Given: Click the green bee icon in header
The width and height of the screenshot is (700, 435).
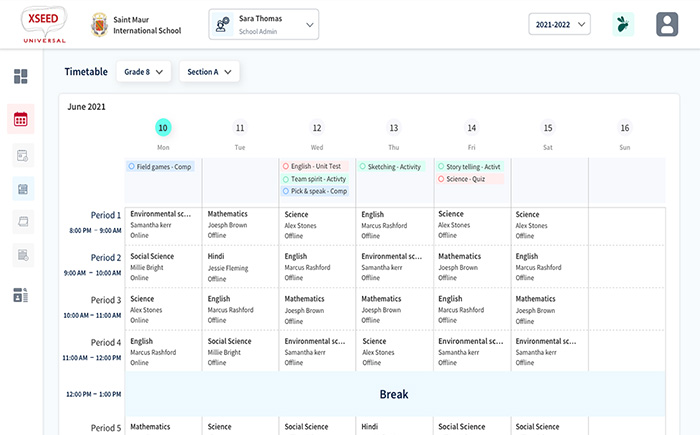Looking at the screenshot, I should pyautogui.click(x=623, y=24).
